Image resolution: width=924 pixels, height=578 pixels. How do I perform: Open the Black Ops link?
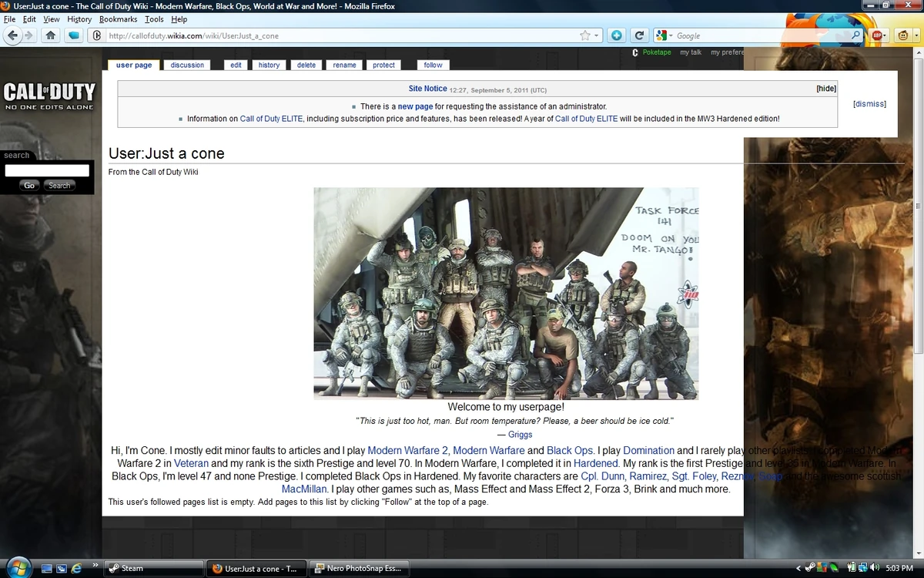(x=570, y=450)
